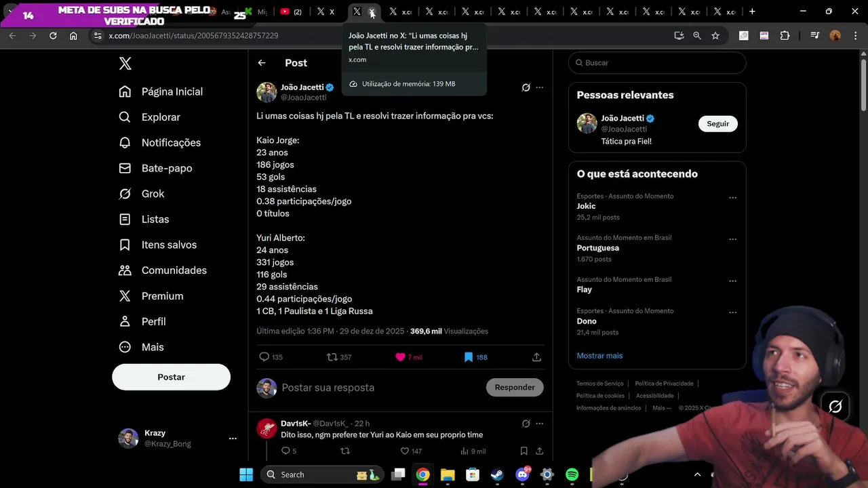Open File Explorer from the taskbar

[448, 474]
